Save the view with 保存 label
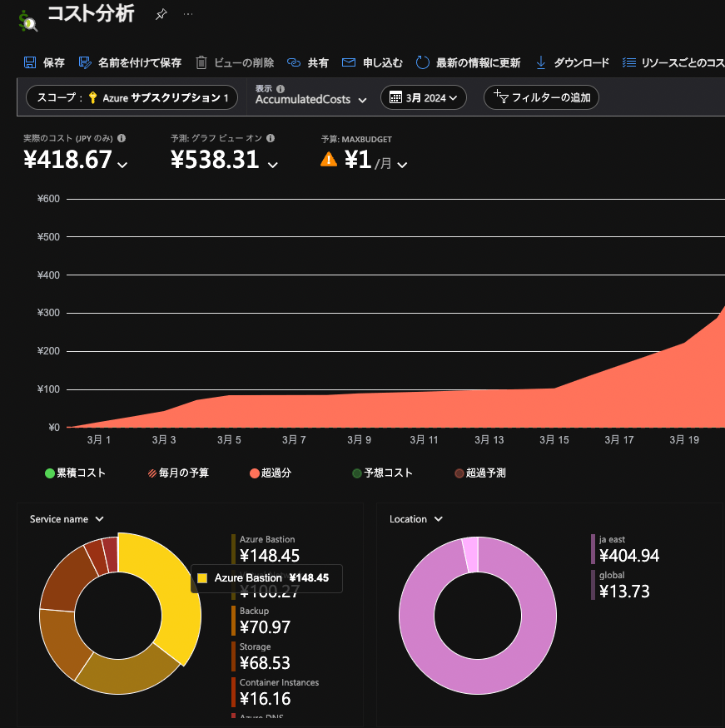 pyautogui.click(x=54, y=62)
